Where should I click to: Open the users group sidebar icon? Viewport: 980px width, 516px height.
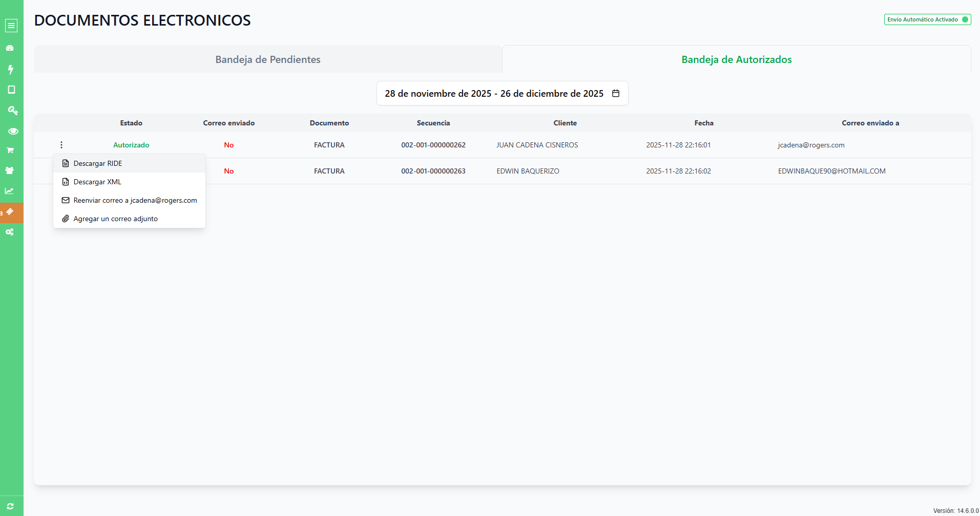[10, 170]
